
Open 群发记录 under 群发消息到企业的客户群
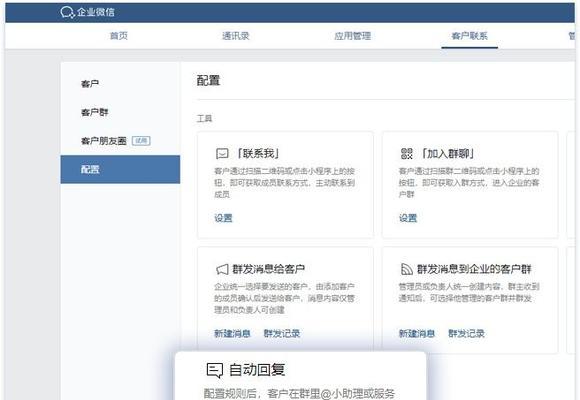tap(466, 333)
